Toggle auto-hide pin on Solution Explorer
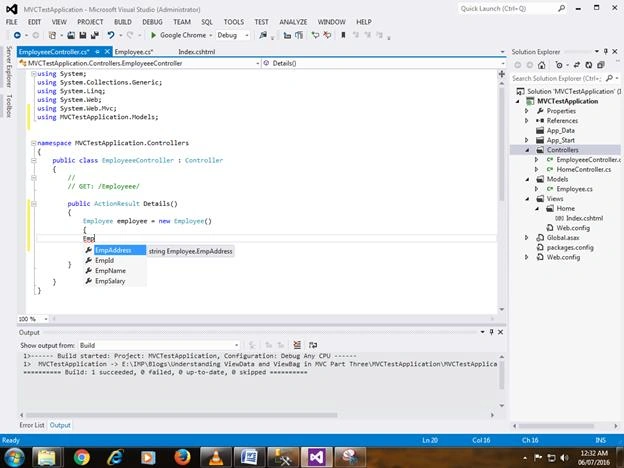Image resolution: width=624 pixels, height=468 pixels. 606,52
